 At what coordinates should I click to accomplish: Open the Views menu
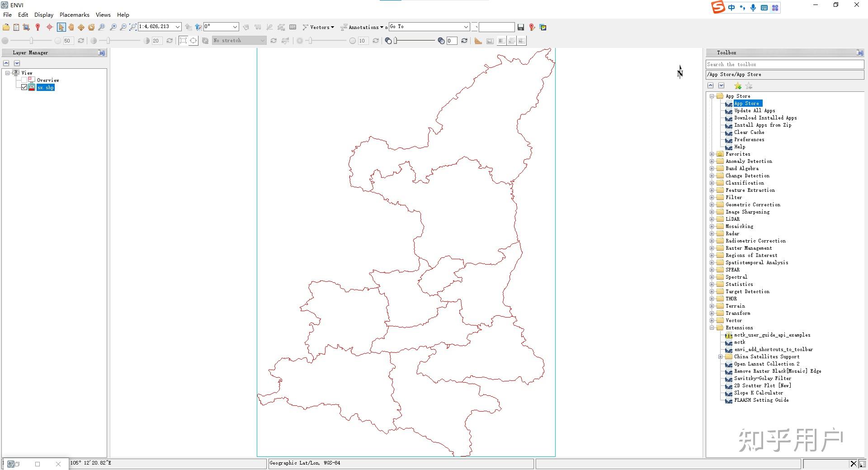click(103, 15)
